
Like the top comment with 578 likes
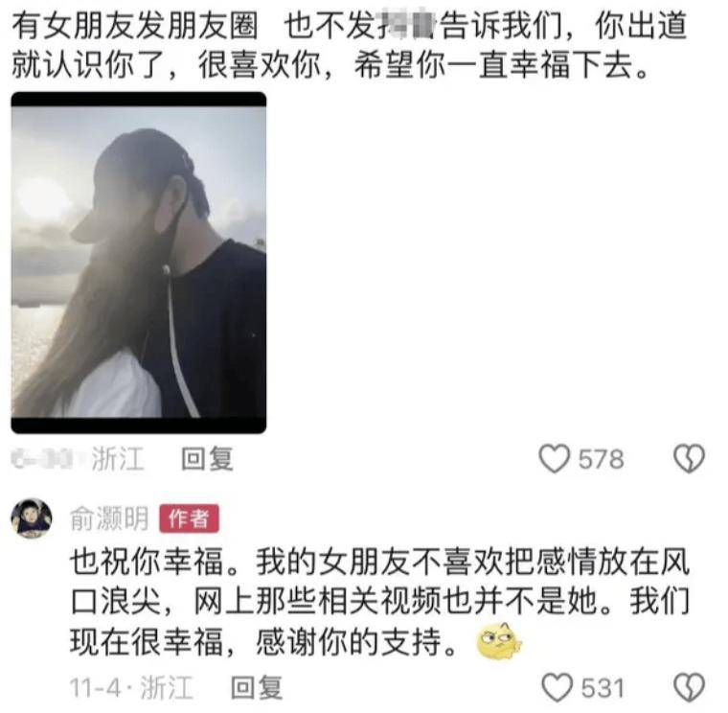click(555, 459)
